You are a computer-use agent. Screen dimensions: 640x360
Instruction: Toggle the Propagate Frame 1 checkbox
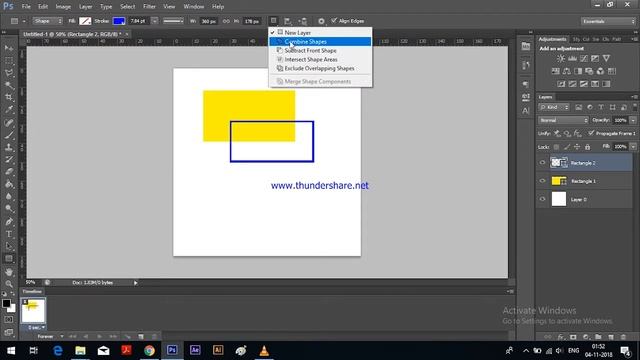(x=591, y=133)
